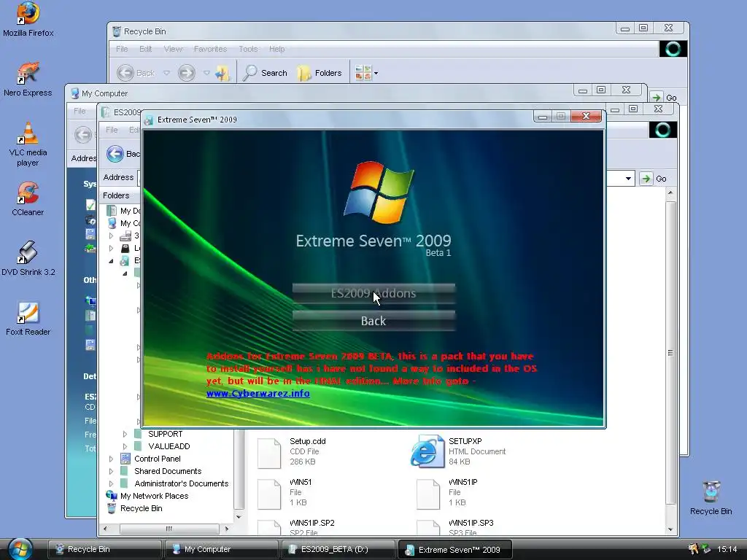The height and width of the screenshot is (560, 747).
Task: Click folder tree scroll right arrow
Action: point(227,529)
